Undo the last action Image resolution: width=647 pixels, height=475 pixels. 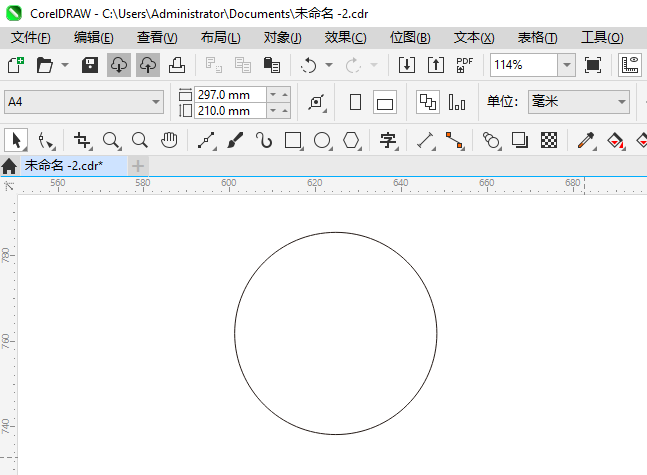(308, 65)
